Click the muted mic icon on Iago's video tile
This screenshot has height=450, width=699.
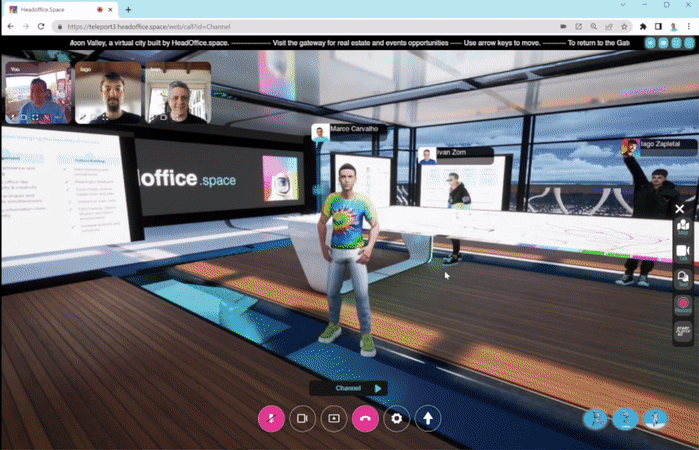(83, 117)
